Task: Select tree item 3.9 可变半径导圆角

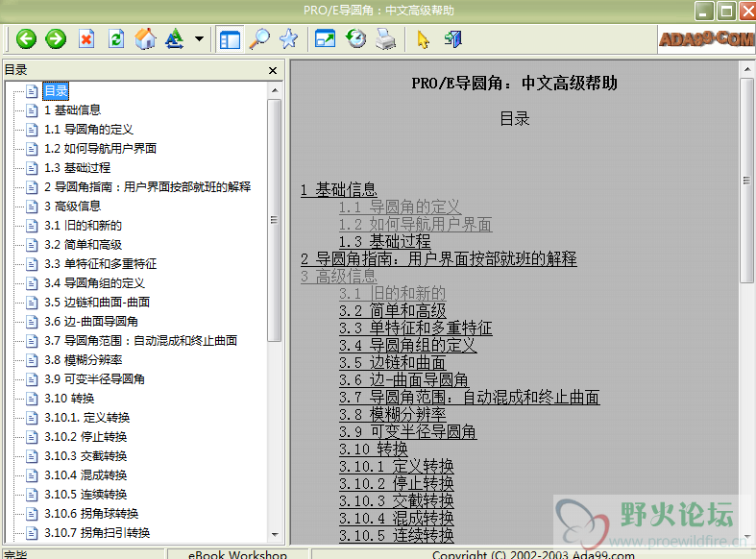Action: [94, 379]
